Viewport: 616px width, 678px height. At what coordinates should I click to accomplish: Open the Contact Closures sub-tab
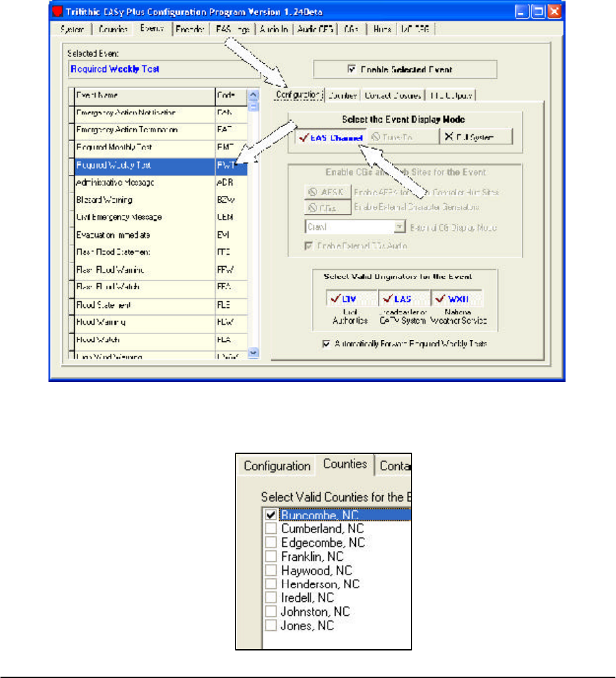point(393,96)
